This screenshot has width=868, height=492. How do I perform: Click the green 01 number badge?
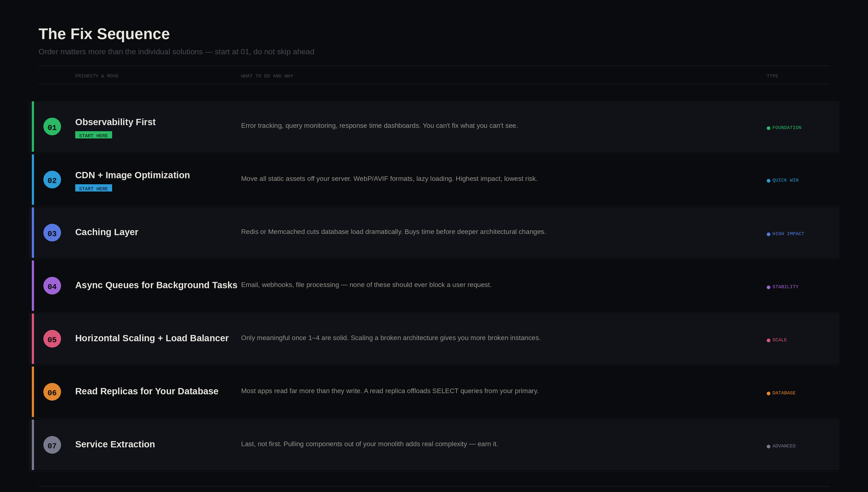coord(52,127)
